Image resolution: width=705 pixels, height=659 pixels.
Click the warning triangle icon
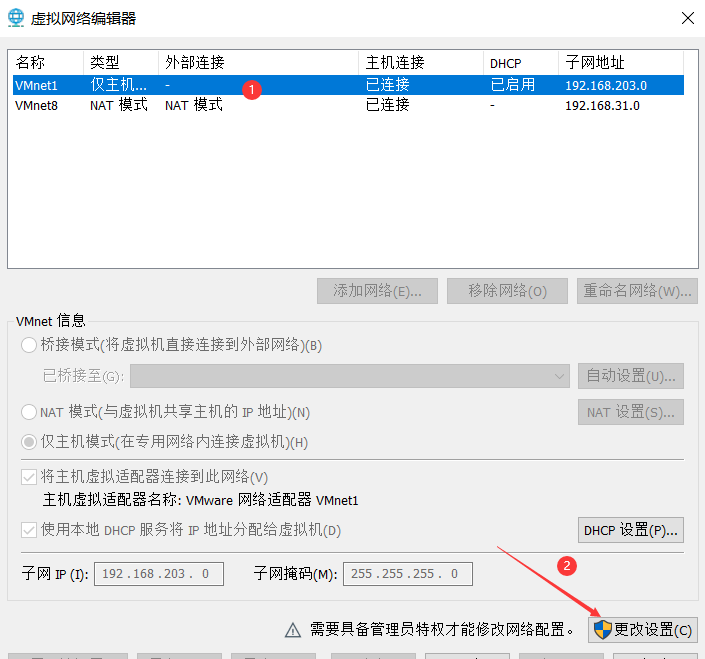click(293, 630)
